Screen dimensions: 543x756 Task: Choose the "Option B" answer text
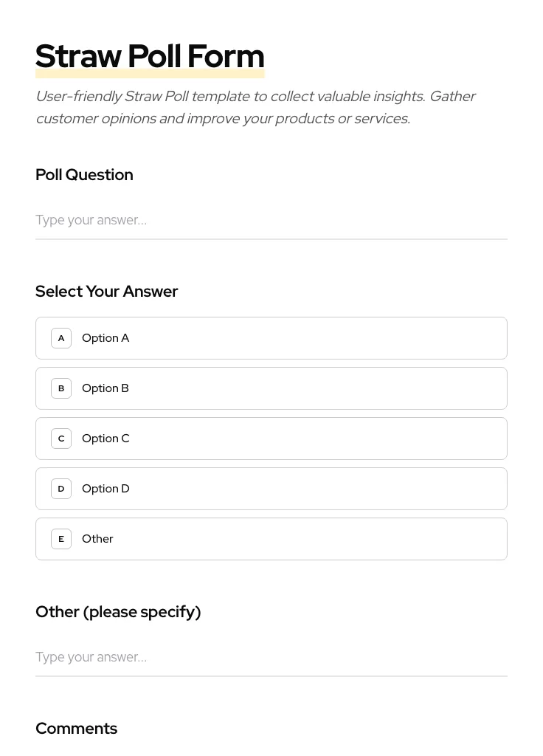pyautogui.click(x=106, y=388)
